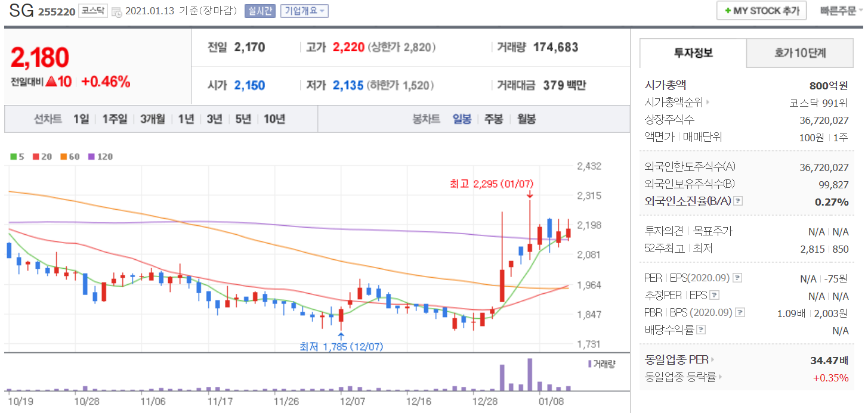Viewport: 868px width, 413px height.
Task: Toggle the 실시간 real-time button
Action: (260, 11)
